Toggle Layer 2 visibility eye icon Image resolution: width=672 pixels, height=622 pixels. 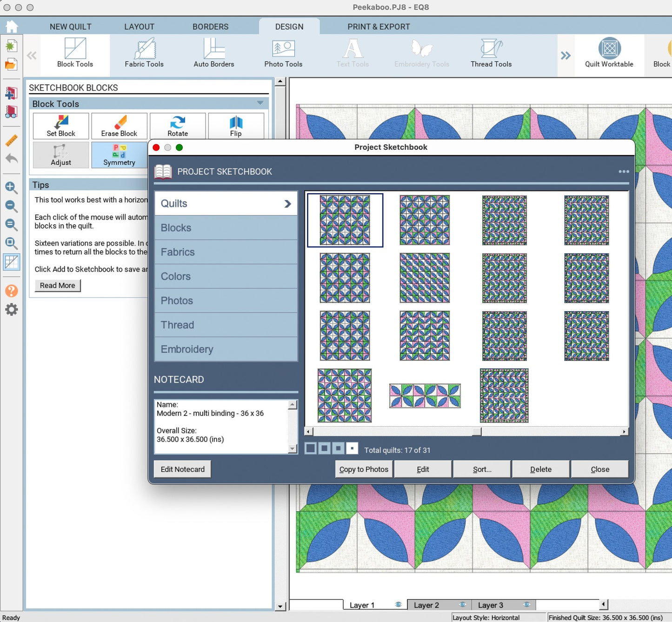click(463, 604)
